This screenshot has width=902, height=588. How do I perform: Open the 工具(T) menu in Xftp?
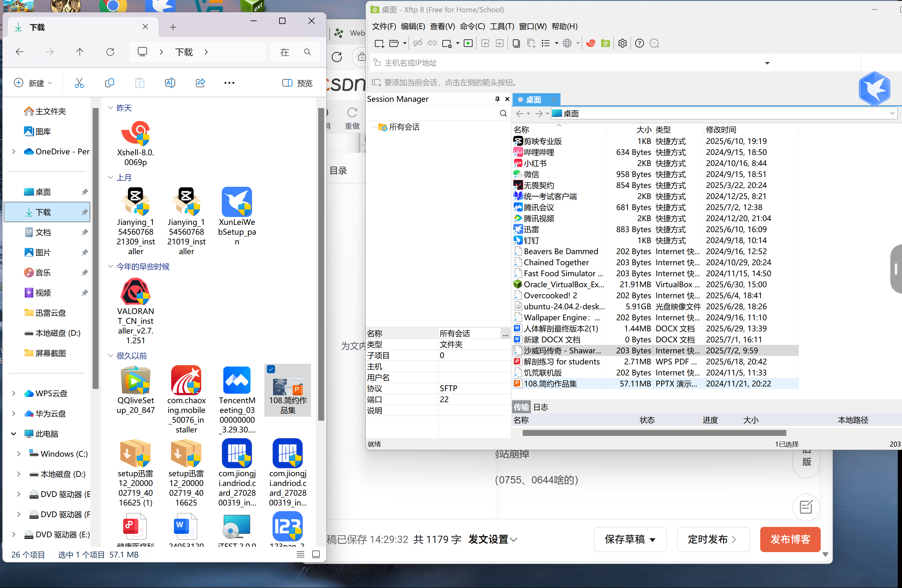tap(501, 26)
